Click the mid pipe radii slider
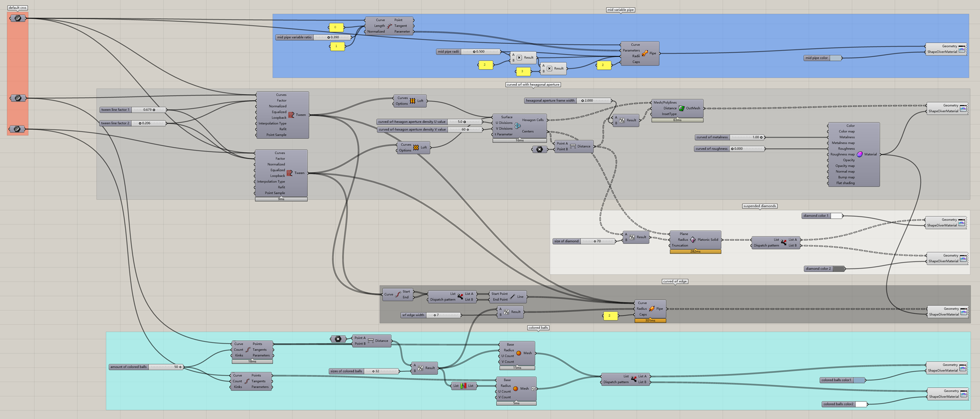This screenshot has width=980, height=419. point(481,51)
